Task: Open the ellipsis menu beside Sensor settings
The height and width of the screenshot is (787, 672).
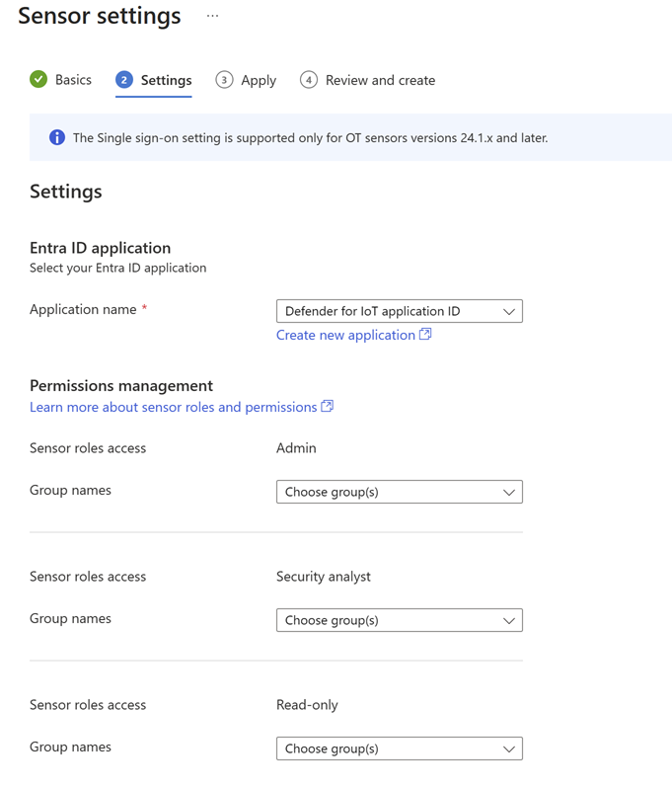Action: (x=212, y=16)
